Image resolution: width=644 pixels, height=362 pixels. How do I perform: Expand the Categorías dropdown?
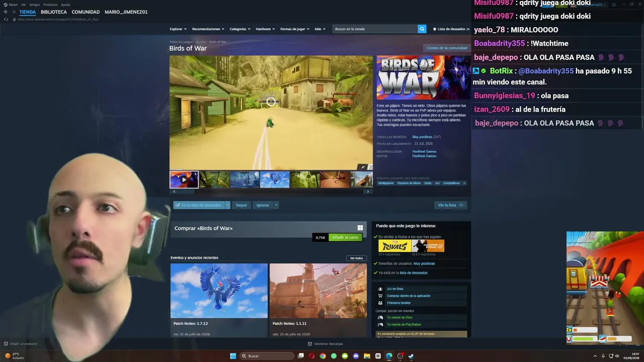pyautogui.click(x=240, y=29)
